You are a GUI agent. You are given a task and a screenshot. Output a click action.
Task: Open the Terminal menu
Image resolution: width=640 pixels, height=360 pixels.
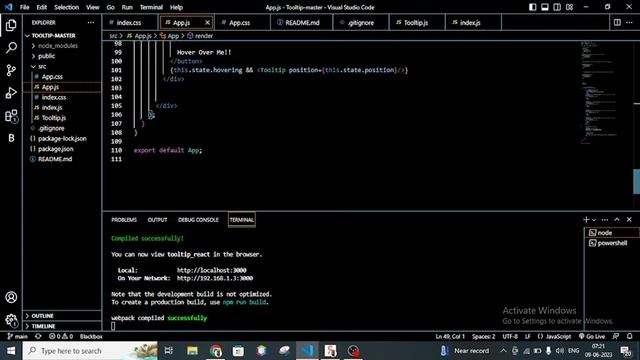151,7
